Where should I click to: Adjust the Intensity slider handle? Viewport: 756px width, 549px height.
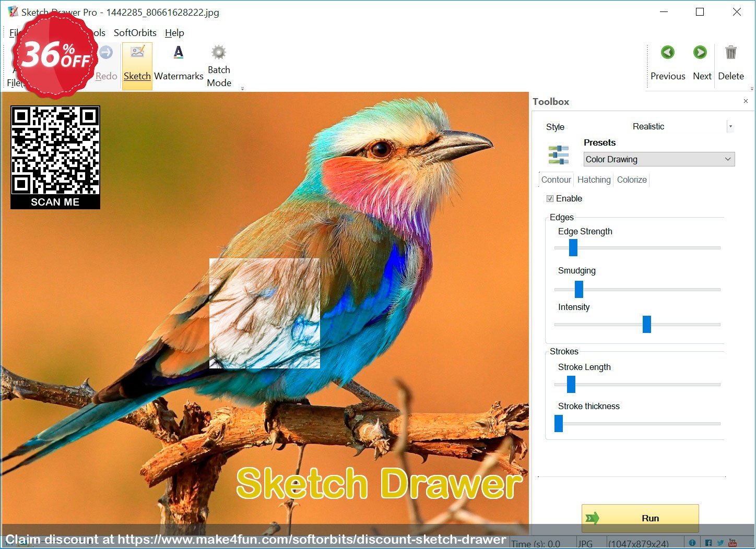[x=647, y=324]
